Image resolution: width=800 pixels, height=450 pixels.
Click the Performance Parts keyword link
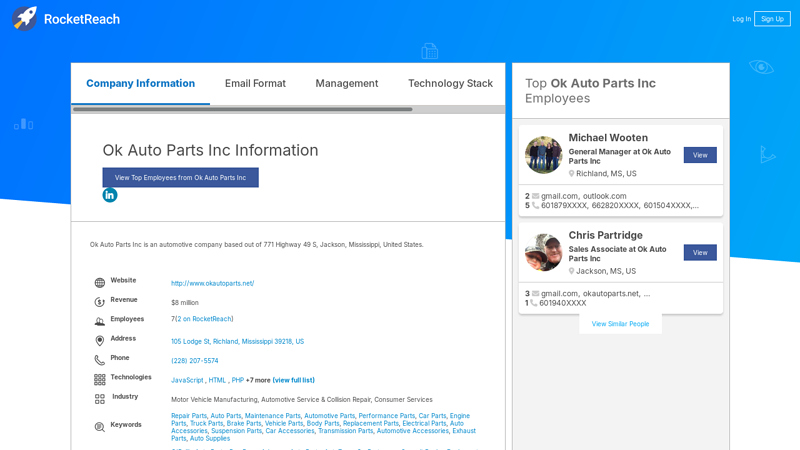(x=386, y=416)
